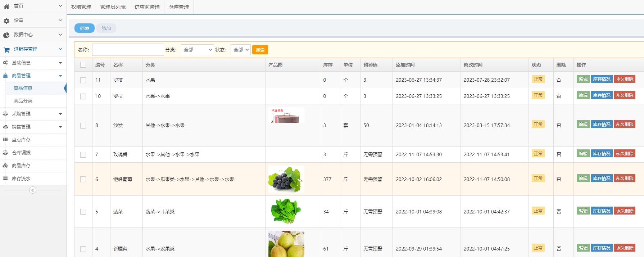Switch to the supplier management tab
This screenshot has width=644, height=257.
pyautogui.click(x=147, y=7)
